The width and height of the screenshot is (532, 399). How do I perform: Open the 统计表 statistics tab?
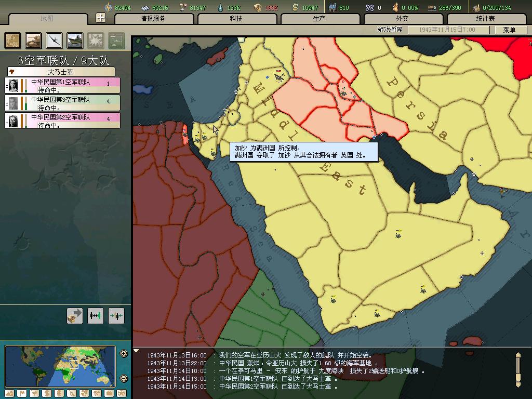486,19
